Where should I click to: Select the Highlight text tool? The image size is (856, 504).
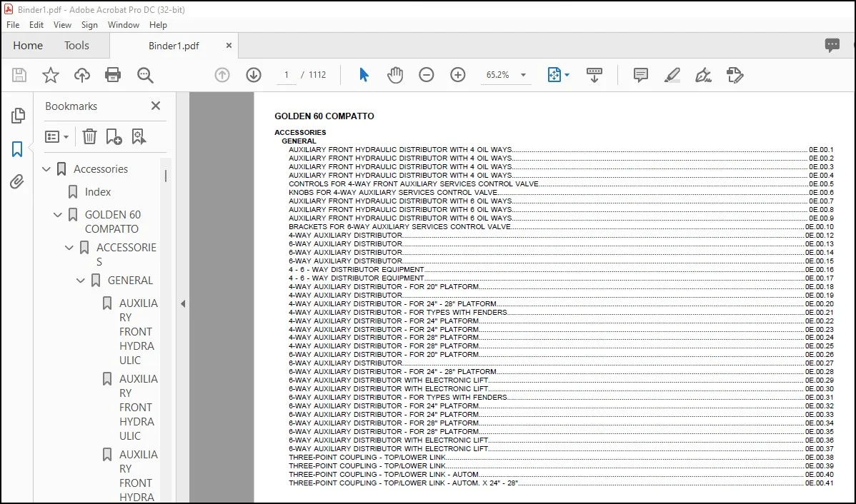pos(672,75)
